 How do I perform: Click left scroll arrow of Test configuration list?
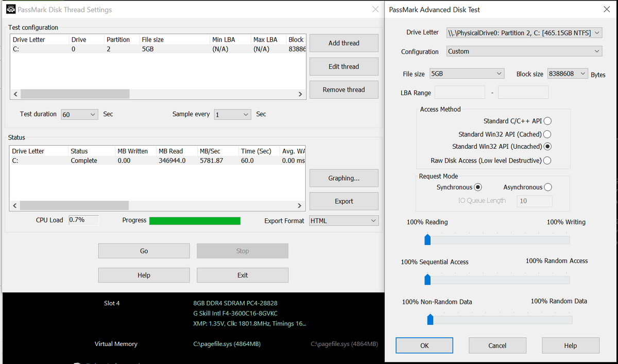pos(15,94)
